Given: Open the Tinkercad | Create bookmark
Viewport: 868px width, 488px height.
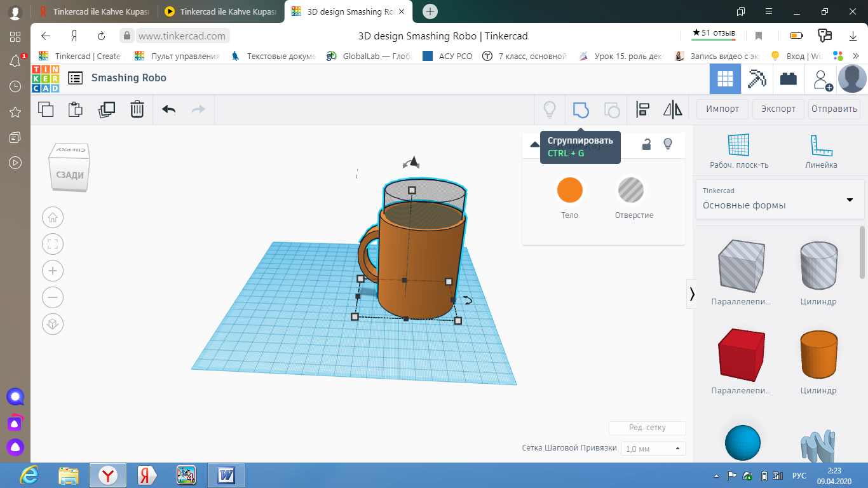Looking at the screenshot, I should coord(81,56).
